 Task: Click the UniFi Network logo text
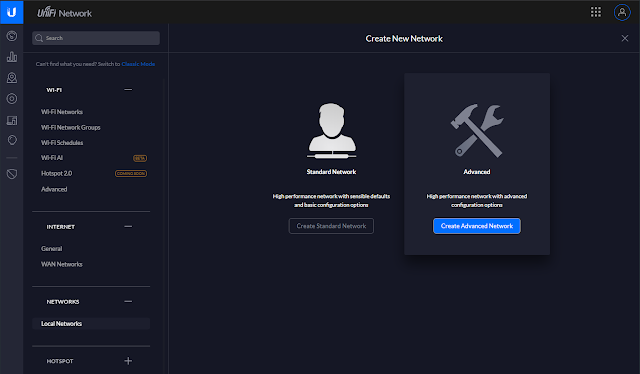point(64,12)
